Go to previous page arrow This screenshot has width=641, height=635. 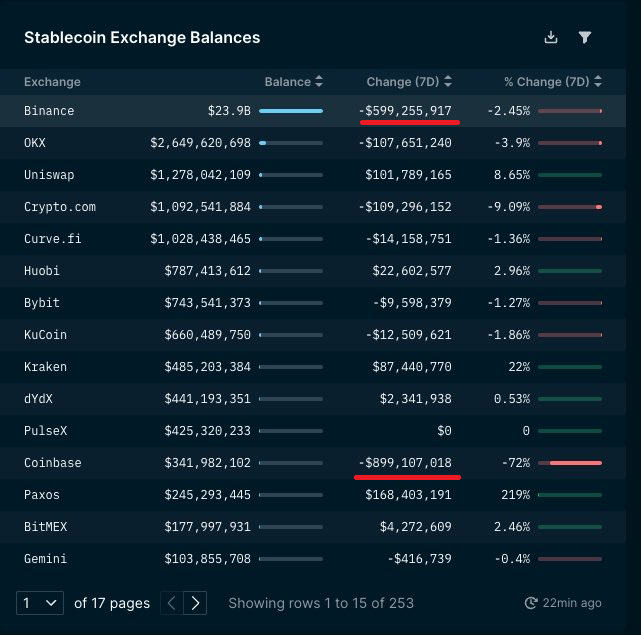tap(172, 603)
